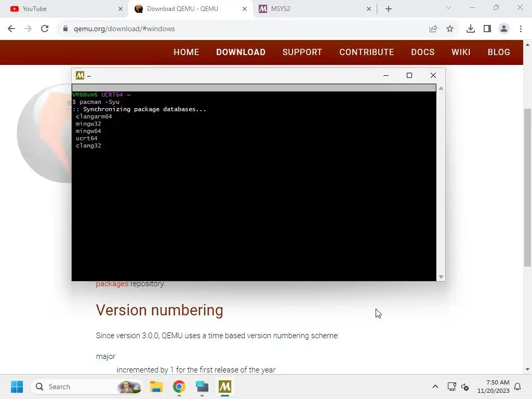Click the taskbar Search box
The width and height of the screenshot is (532, 399).
click(87, 387)
